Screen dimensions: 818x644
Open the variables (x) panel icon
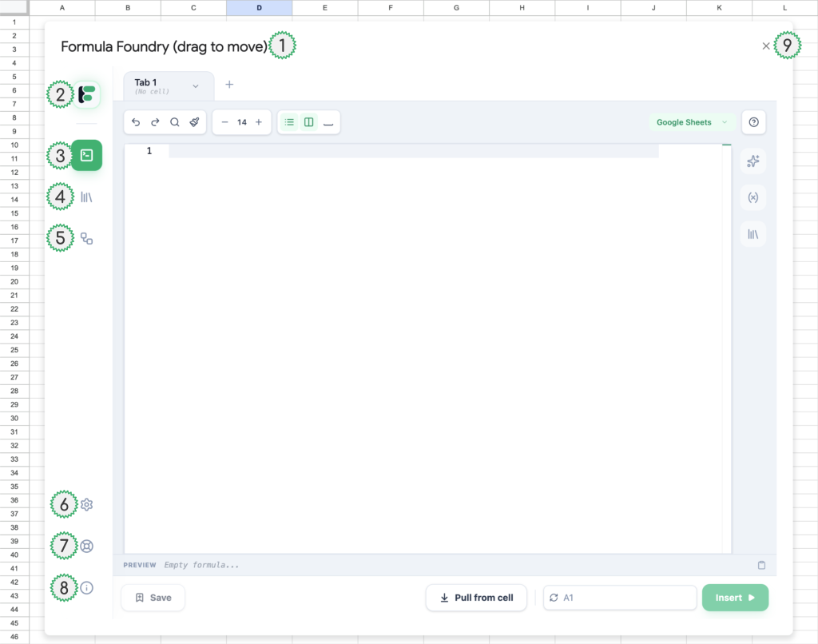752,197
